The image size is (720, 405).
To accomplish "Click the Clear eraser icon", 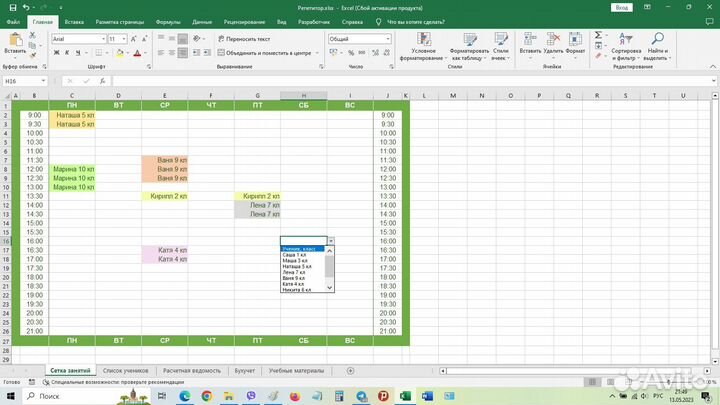I will 598,56.
